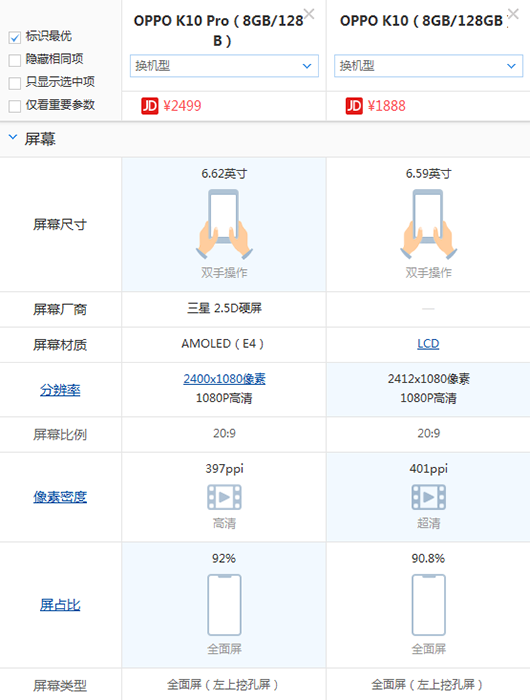The height and width of the screenshot is (700, 530).
Task: Click JD logo beside ¥2499 price
Action: [150, 106]
